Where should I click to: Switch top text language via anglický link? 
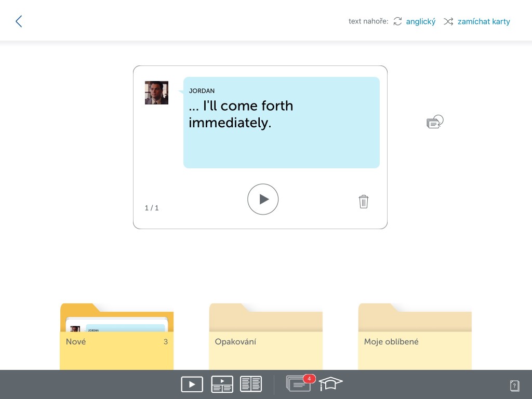coord(421,21)
